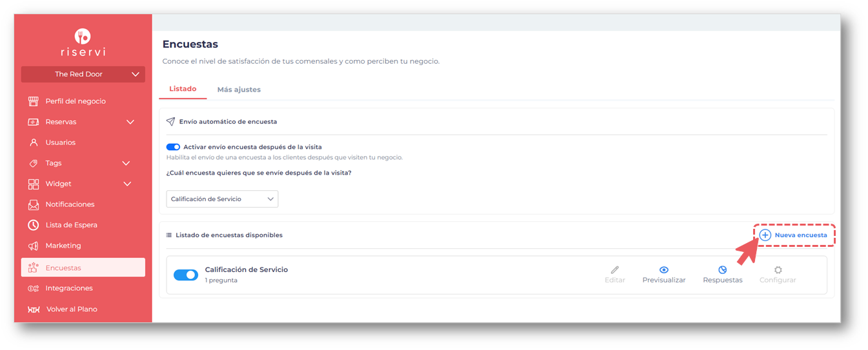Toggle automatic survey sending after visit
Image resolution: width=868 pixels, height=350 pixels.
point(173,147)
